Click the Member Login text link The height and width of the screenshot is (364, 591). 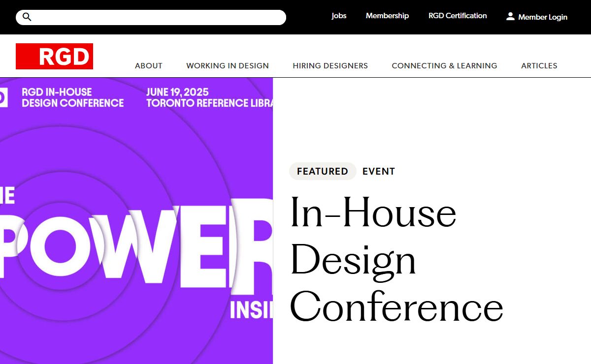(x=543, y=17)
